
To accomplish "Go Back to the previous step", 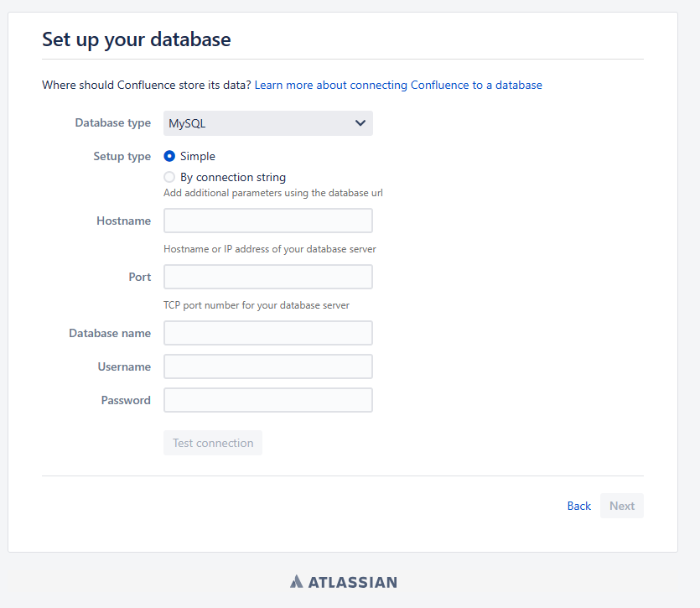I will 579,507.
